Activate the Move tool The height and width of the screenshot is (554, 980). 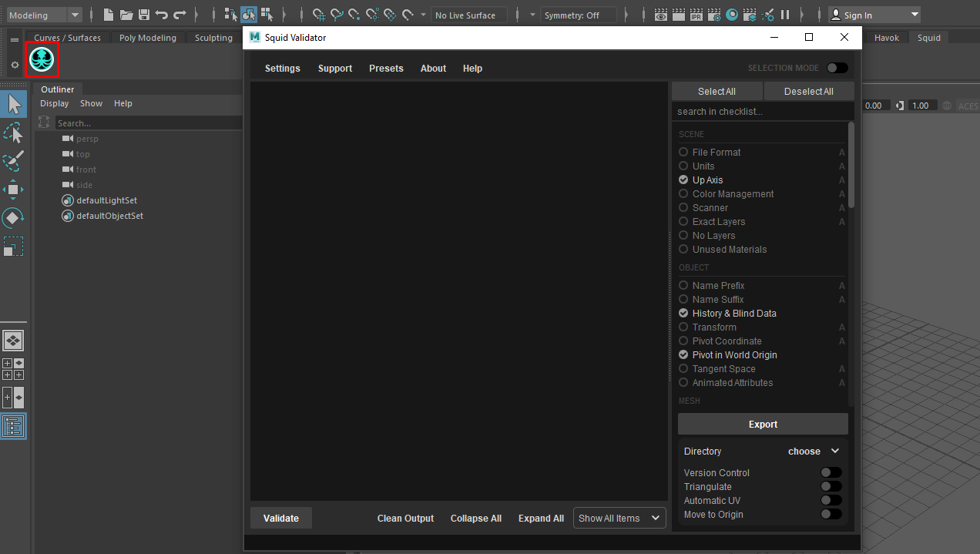click(13, 190)
